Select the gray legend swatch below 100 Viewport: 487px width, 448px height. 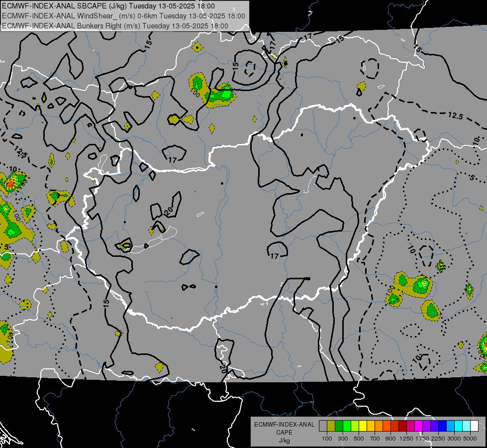pos(323,426)
